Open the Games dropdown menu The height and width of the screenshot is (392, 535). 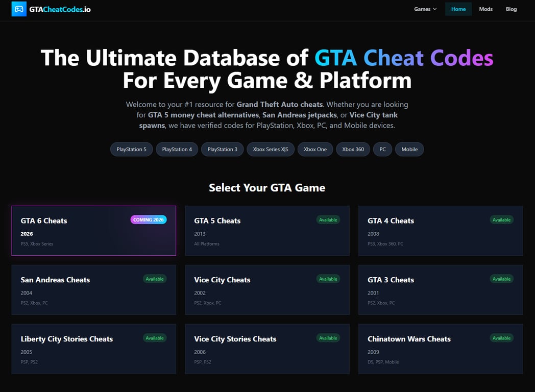click(425, 9)
